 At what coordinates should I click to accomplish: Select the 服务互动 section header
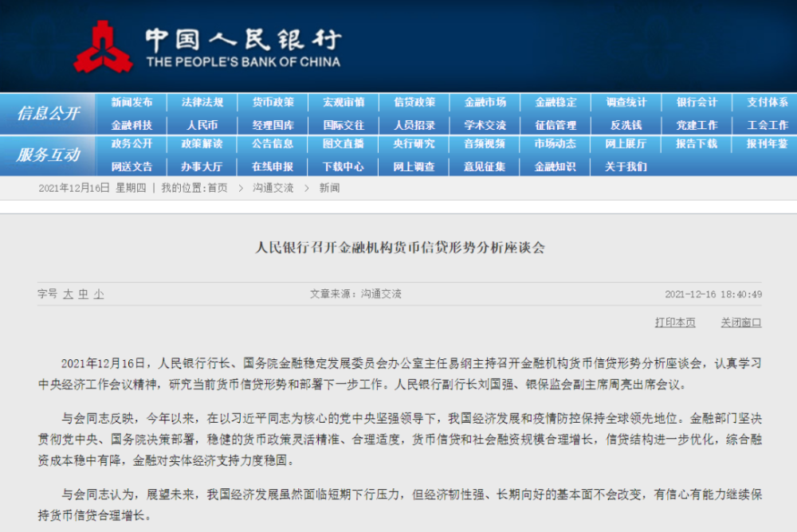49,155
